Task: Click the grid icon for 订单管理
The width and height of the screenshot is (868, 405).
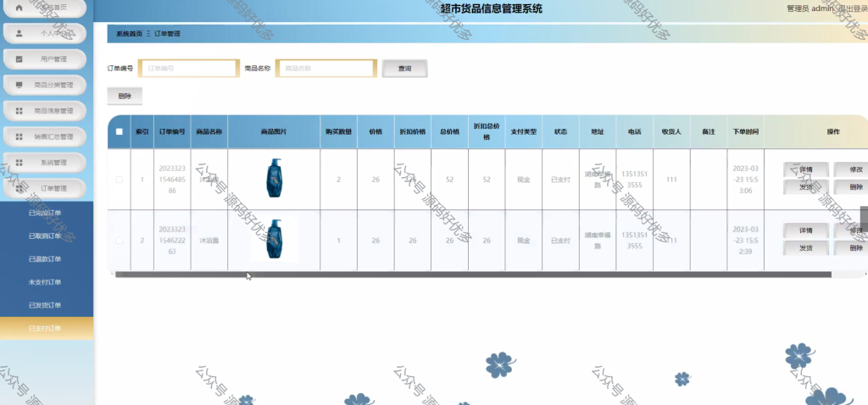Action: click(19, 188)
